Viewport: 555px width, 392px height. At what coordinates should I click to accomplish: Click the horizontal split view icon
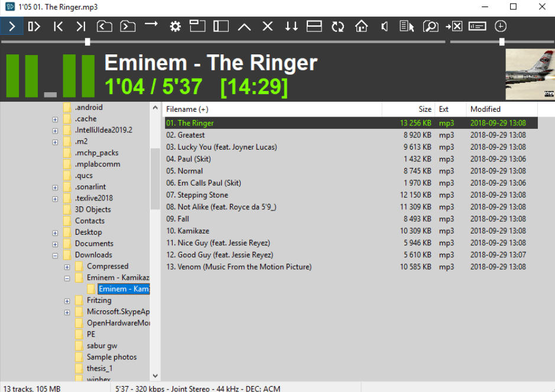[x=314, y=26]
